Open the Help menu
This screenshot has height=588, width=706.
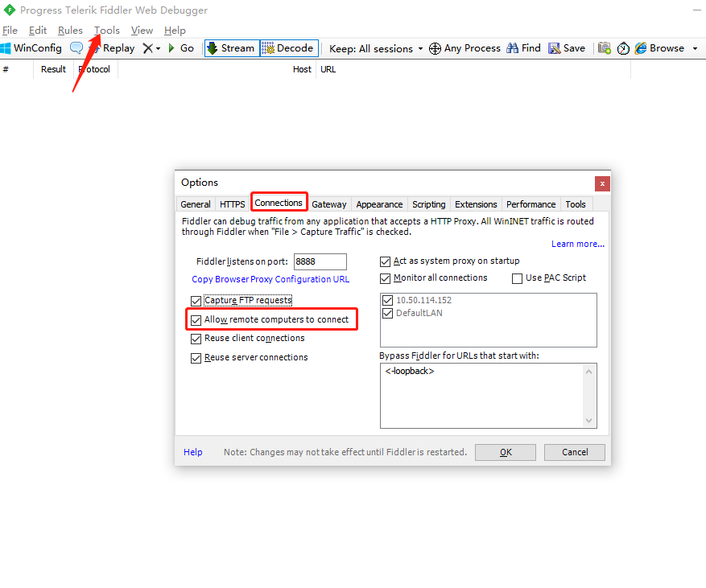(x=175, y=30)
